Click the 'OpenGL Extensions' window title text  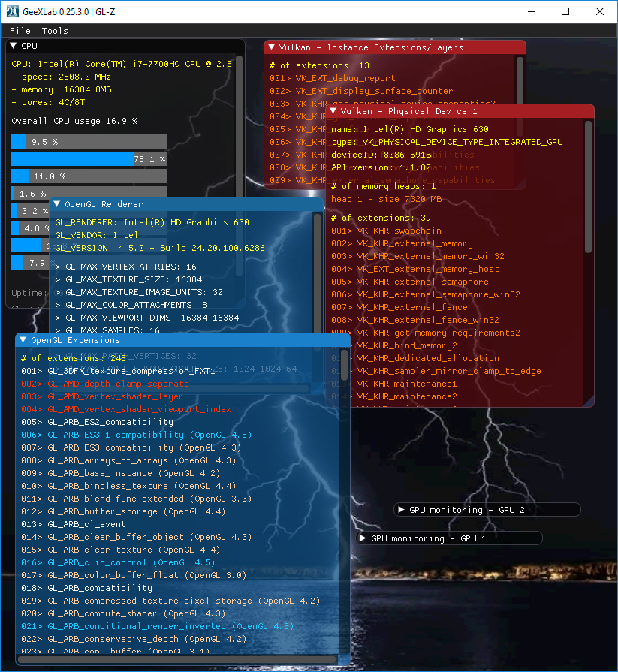[x=75, y=340]
